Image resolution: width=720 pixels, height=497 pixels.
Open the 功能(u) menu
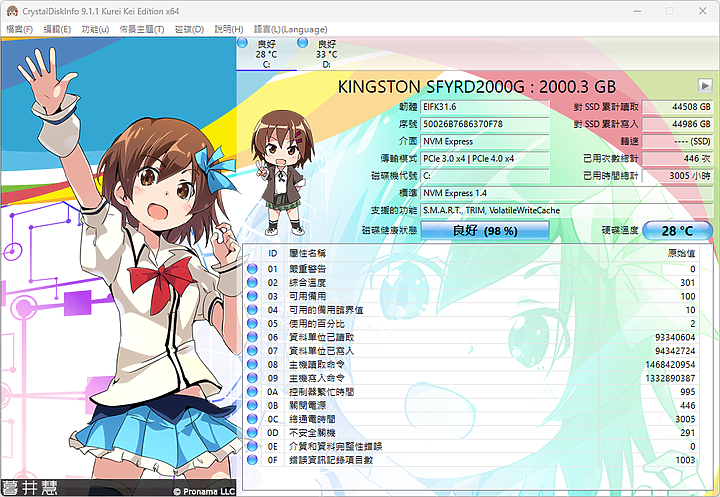pyautogui.click(x=95, y=29)
